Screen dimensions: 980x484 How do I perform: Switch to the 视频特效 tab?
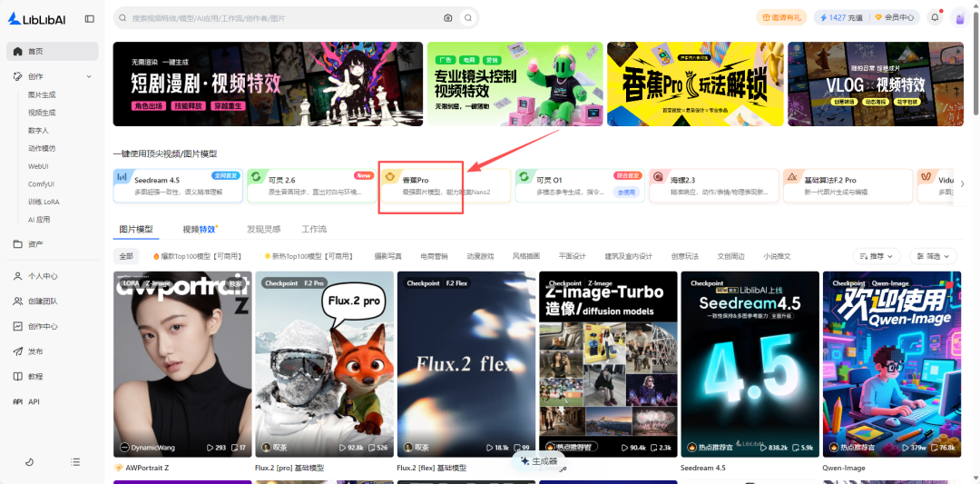199,230
